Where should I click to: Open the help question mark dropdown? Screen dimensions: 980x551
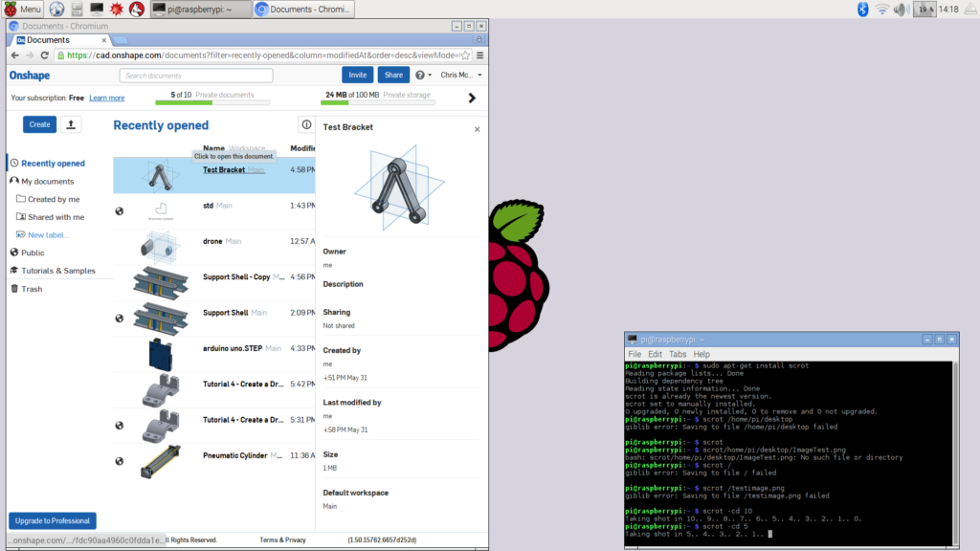[x=424, y=75]
